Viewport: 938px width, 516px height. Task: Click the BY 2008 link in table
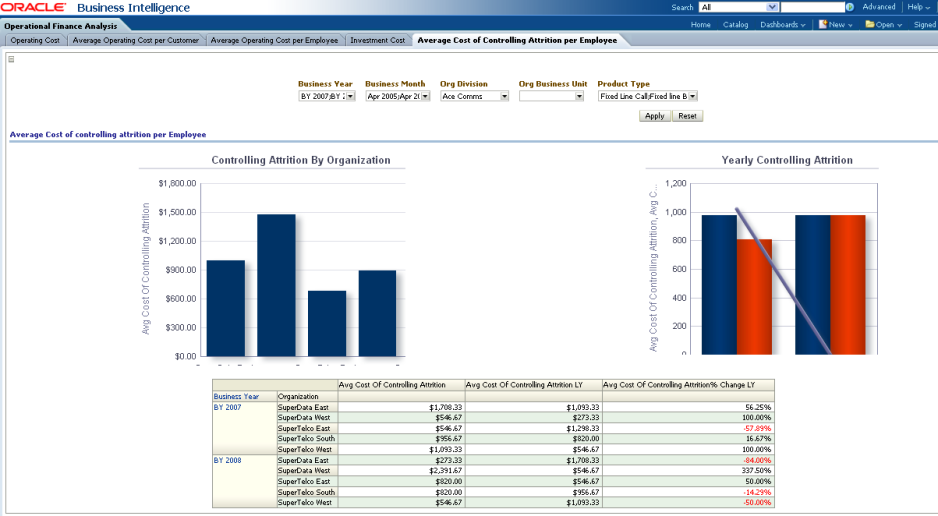click(227, 460)
